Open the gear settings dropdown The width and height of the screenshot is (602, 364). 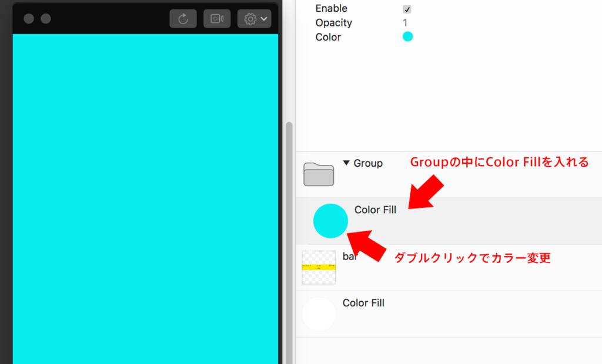pyautogui.click(x=254, y=19)
